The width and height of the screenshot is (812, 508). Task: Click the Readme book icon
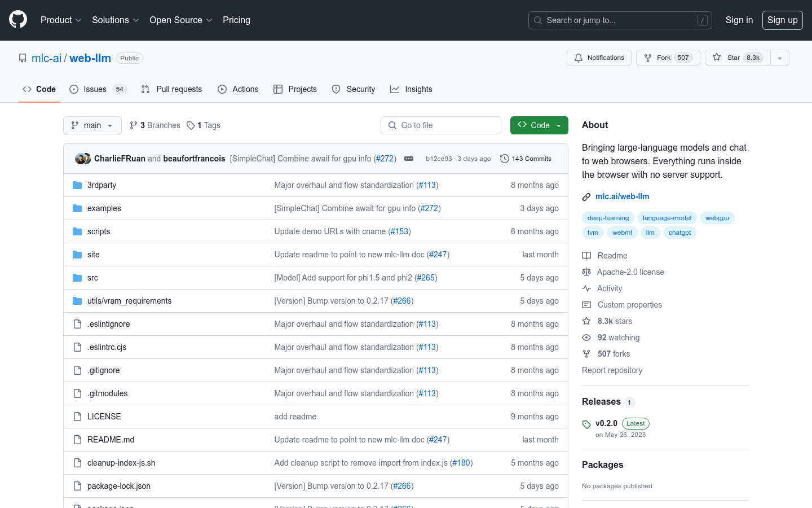pyautogui.click(x=586, y=256)
